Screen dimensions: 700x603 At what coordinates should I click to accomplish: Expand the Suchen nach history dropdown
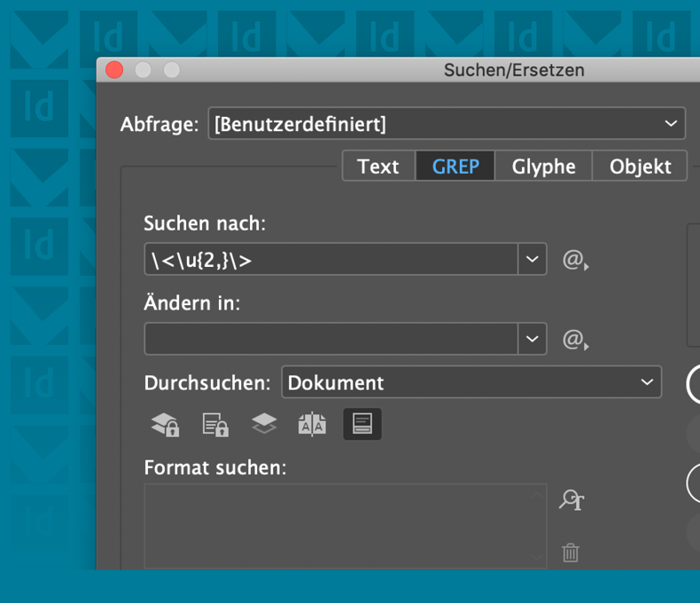pos(533,259)
